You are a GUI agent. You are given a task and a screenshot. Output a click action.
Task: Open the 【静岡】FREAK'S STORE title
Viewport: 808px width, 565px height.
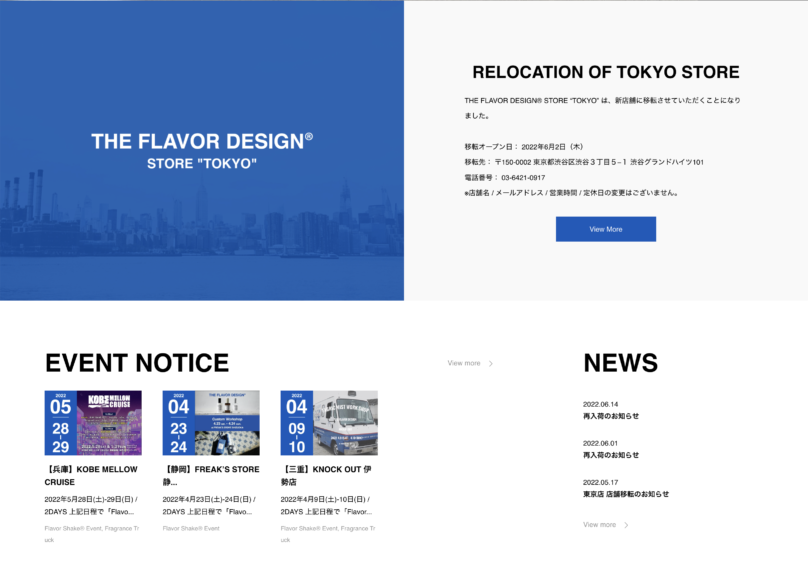[211, 475]
